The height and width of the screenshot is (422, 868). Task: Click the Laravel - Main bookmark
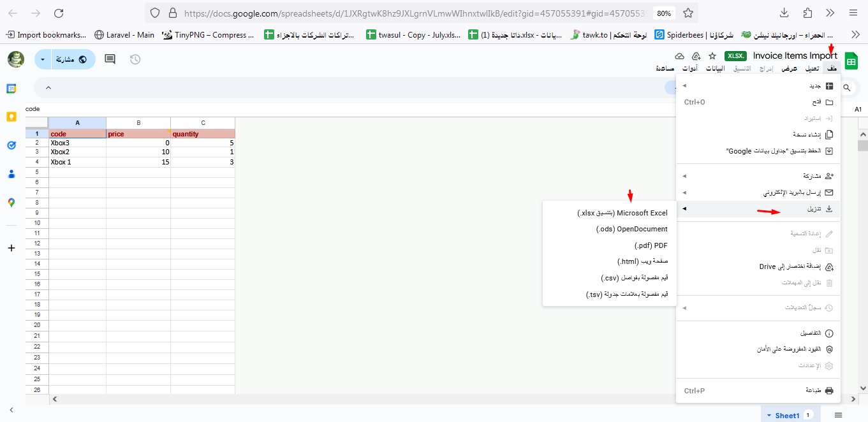[124, 35]
